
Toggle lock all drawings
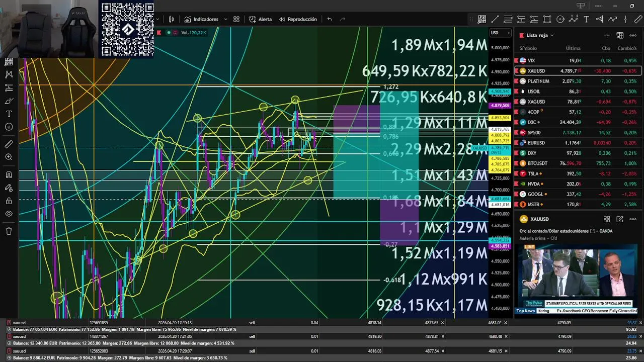[x=9, y=201]
